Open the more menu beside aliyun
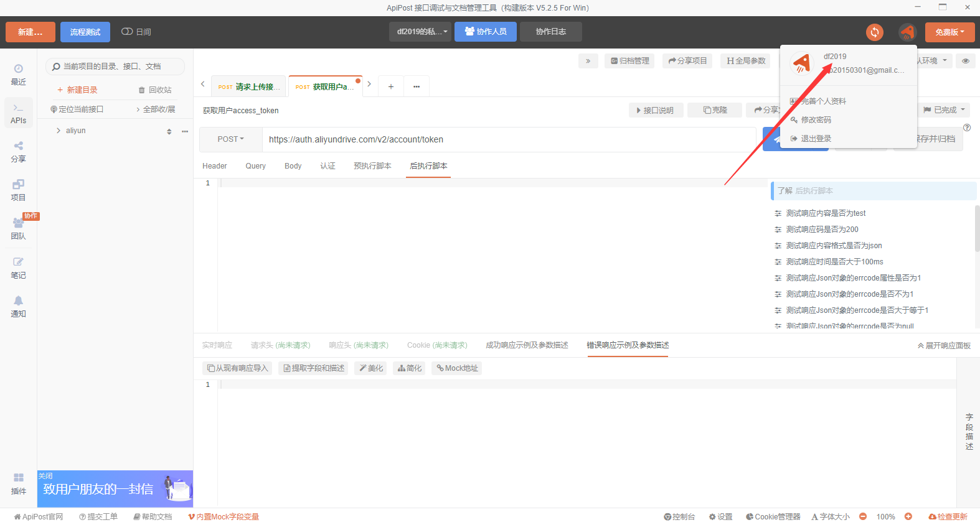Image resolution: width=980 pixels, height=530 pixels. tap(185, 131)
